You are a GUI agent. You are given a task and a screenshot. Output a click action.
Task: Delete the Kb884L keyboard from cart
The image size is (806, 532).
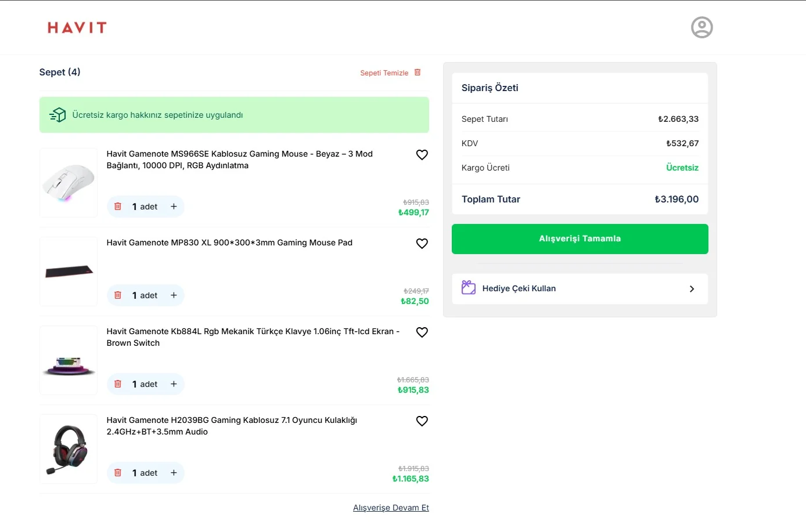click(x=118, y=384)
